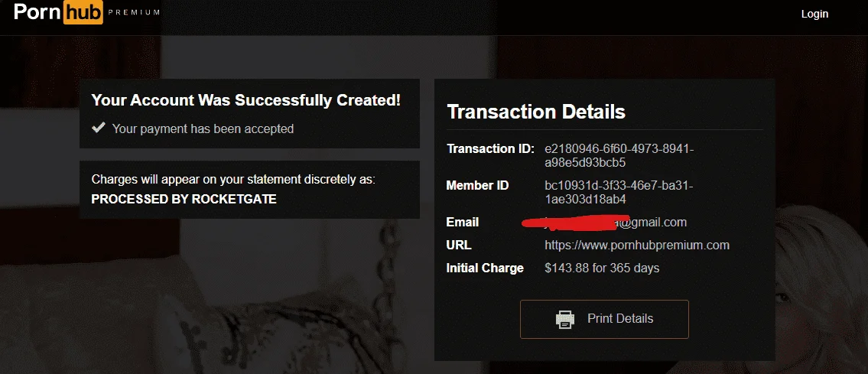
Task: Click the redacted gmail.com email address
Action: (604, 223)
